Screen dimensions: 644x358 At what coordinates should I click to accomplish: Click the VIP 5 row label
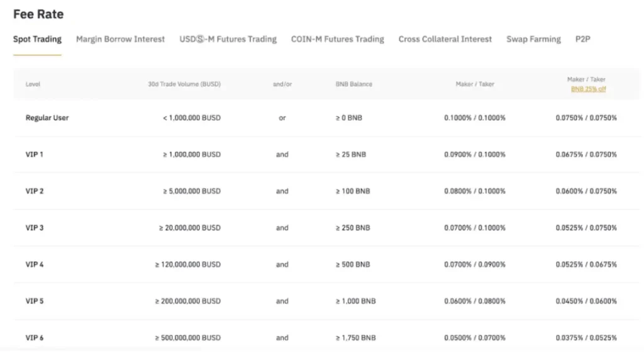35,301
